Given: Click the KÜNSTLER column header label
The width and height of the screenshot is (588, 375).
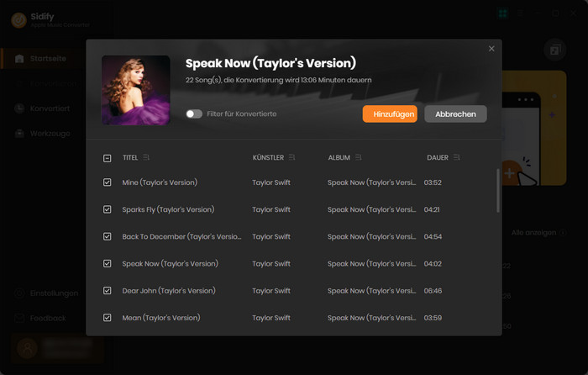Looking at the screenshot, I should pyautogui.click(x=268, y=158).
